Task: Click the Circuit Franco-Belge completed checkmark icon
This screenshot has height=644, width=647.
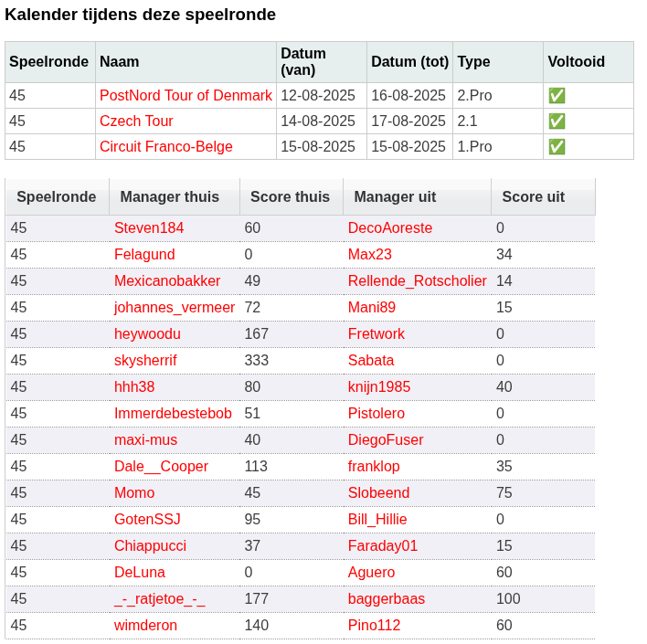Action: click(x=557, y=147)
